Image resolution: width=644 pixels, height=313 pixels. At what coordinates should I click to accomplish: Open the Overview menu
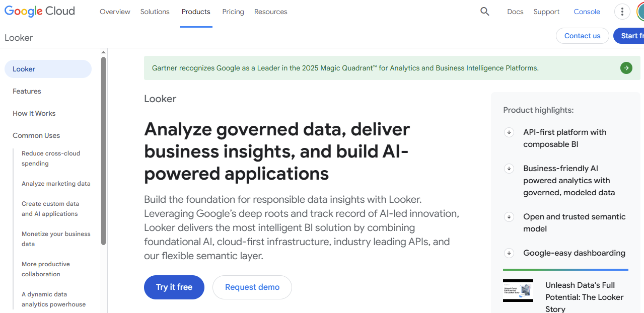point(115,12)
